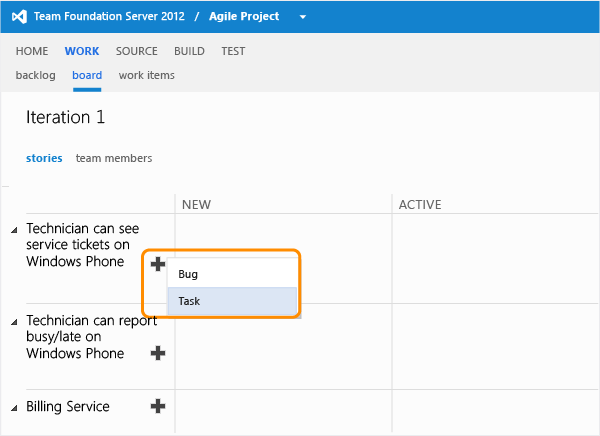
Task: Click the NEW column header
Action: [x=196, y=205]
